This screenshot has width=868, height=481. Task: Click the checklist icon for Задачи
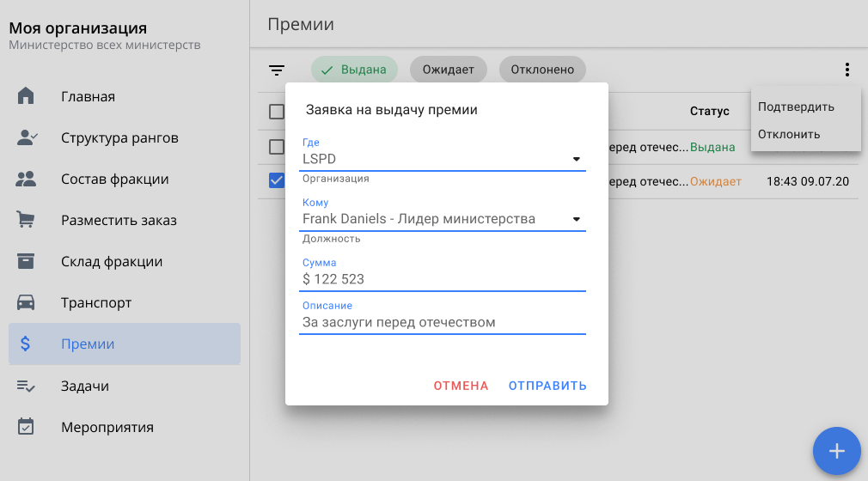pos(27,386)
